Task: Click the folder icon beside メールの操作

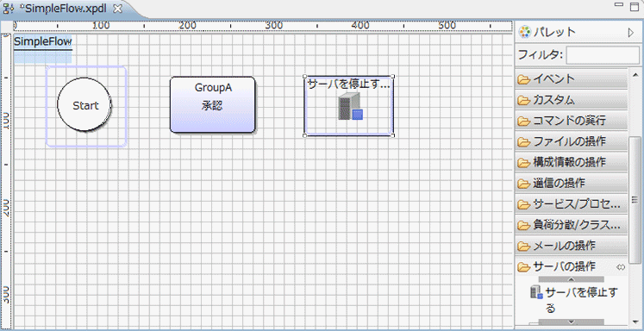Action: tap(523, 247)
